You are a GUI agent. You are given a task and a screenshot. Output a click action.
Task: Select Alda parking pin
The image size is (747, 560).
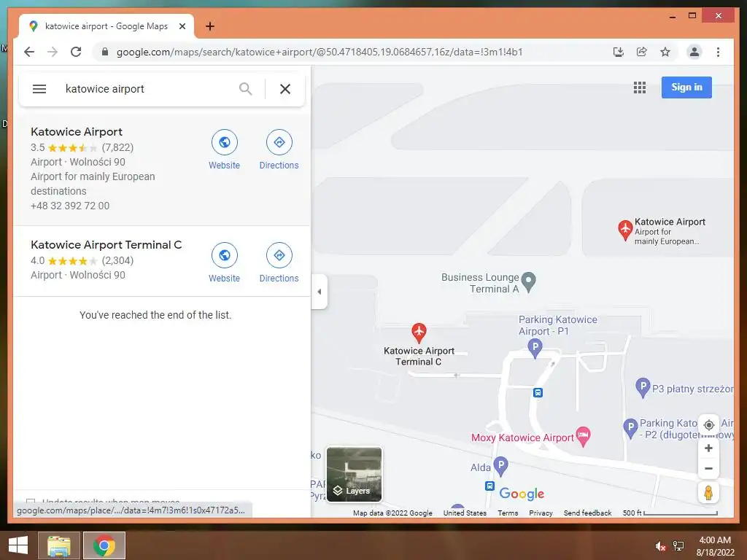point(500,466)
